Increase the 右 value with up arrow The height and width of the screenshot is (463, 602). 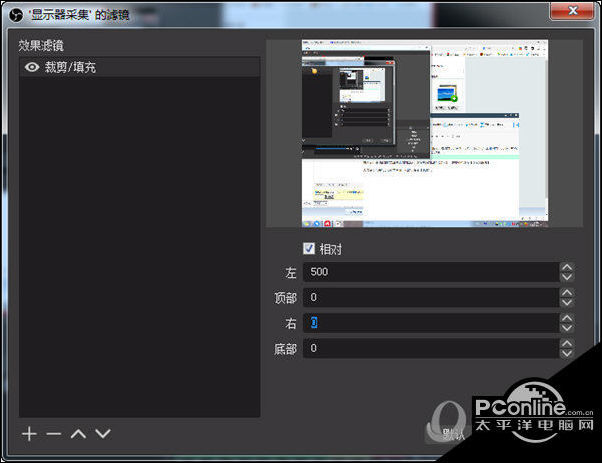[x=567, y=317]
